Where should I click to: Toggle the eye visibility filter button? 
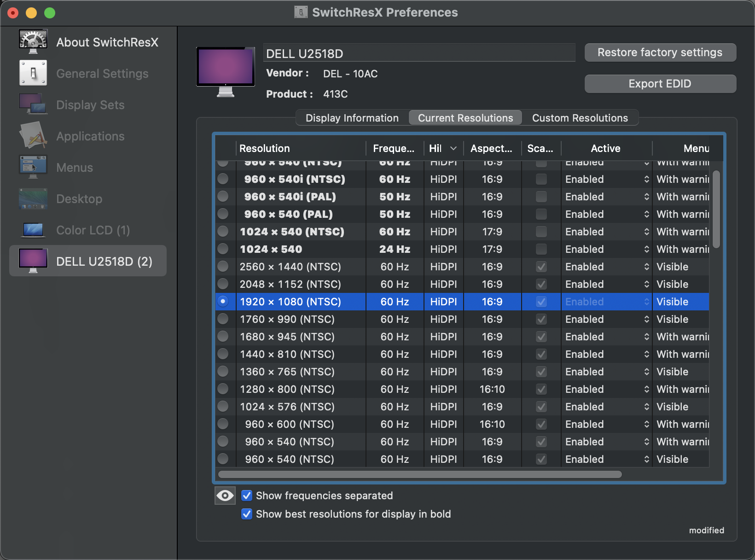pyautogui.click(x=225, y=496)
